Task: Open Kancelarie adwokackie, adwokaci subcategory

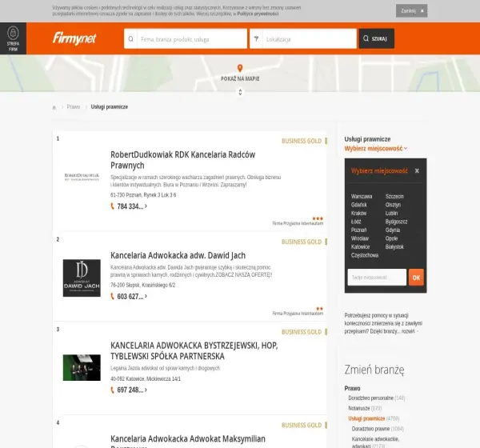Action: pyautogui.click(x=375, y=442)
